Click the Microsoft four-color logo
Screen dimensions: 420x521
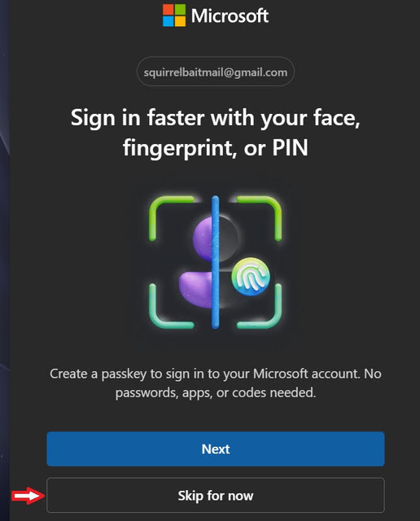click(174, 15)
